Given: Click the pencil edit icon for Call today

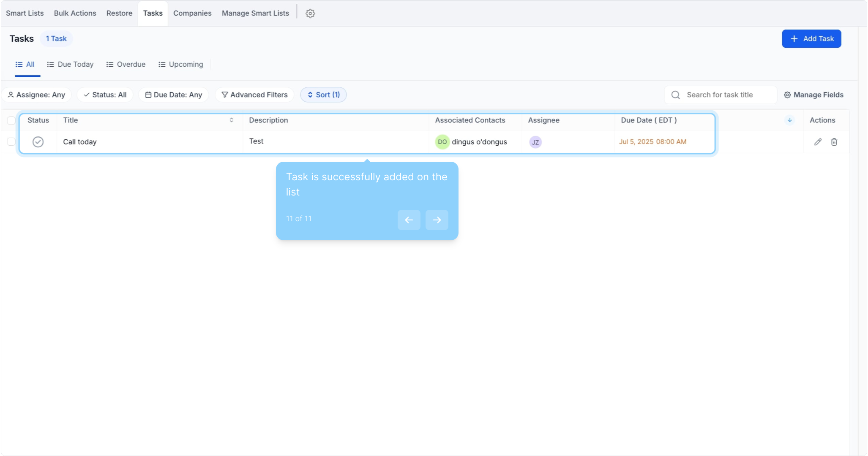Looking at the screenshot, I should pos(818,142).
